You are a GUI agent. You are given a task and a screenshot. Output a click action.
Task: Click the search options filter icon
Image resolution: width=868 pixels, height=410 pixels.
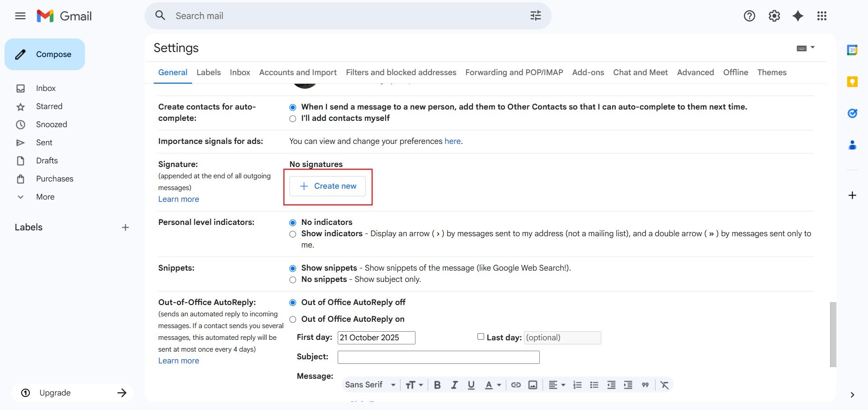[535, 16]
